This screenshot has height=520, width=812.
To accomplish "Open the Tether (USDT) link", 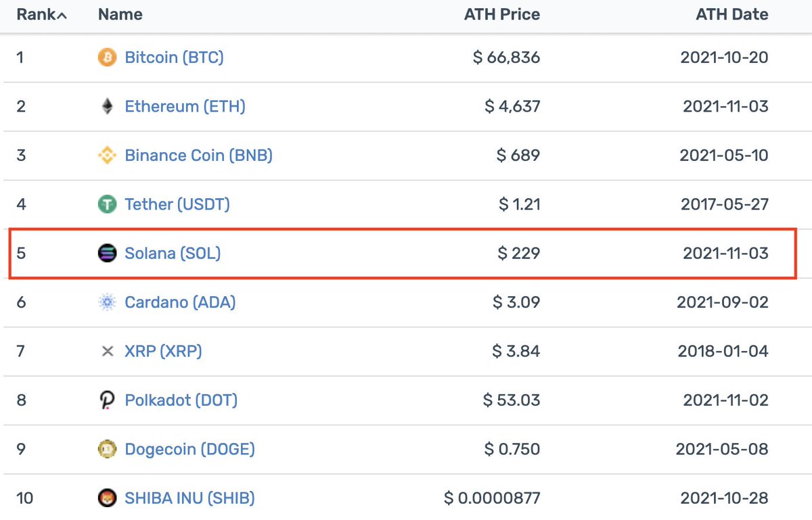I will (177, 204).
